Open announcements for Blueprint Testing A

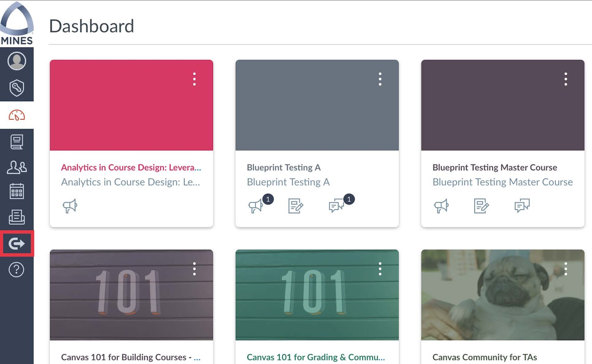256,206
